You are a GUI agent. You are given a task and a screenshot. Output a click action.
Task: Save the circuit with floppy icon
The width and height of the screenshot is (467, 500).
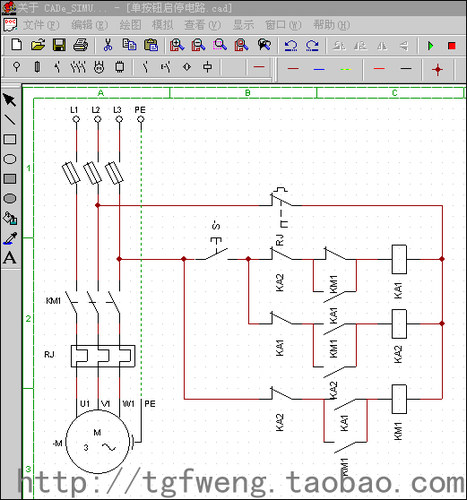[x=59, y=45]
